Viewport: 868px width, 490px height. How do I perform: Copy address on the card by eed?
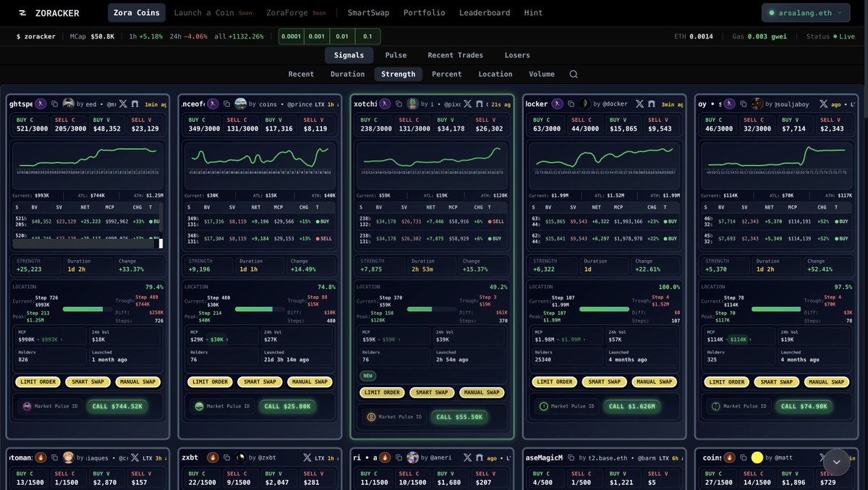pyautogui.click(x=54, y=104)
